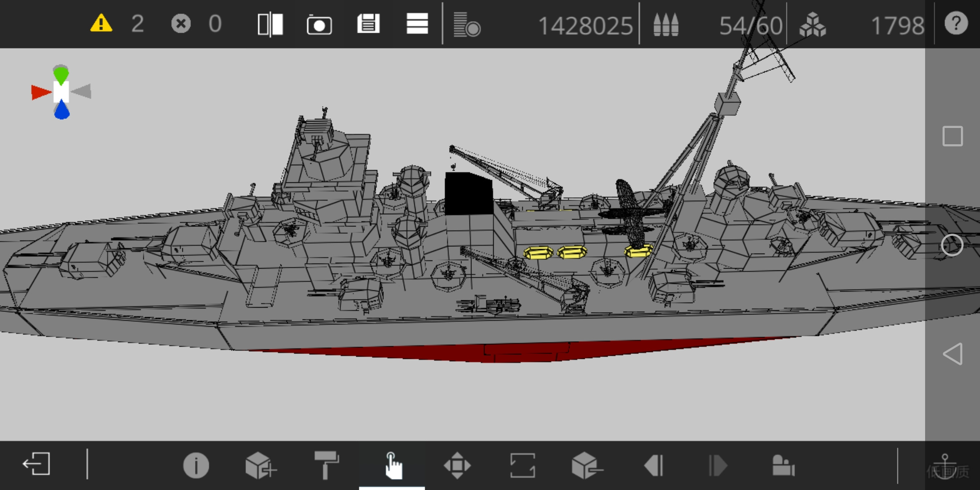
Task: Select the remove block tool
Action: [x=588, y=465]
